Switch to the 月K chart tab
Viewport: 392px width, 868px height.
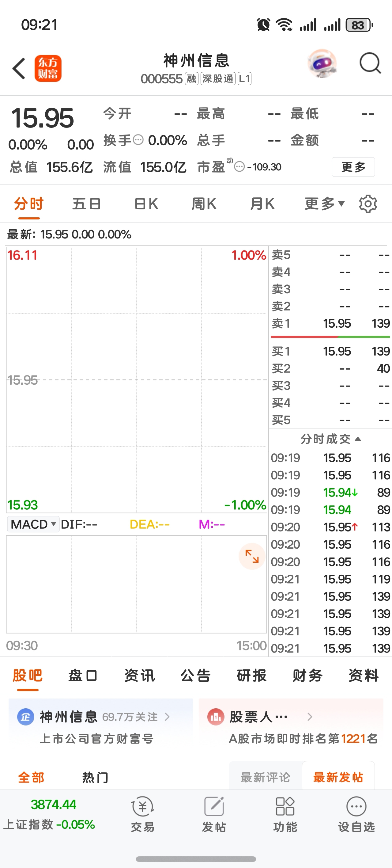pos(262,204)
